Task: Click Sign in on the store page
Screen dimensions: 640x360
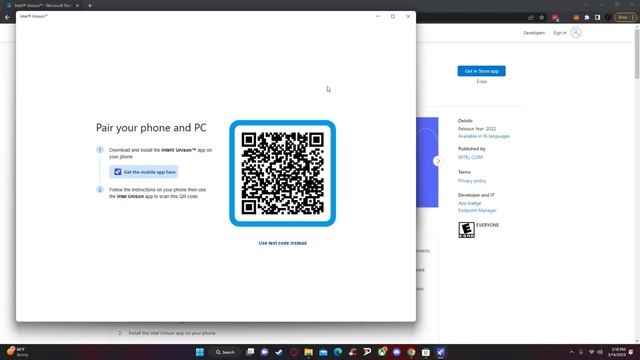Action: coord(560,33)
